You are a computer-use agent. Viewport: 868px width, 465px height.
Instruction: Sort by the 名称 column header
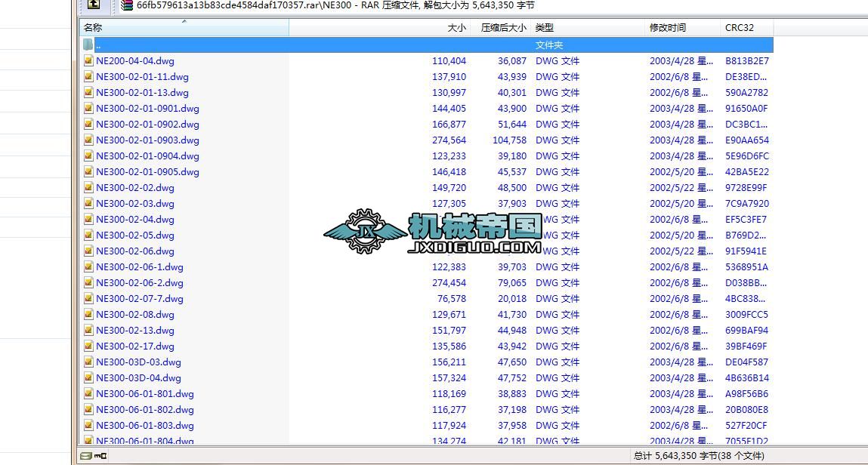tap(184, 28)
